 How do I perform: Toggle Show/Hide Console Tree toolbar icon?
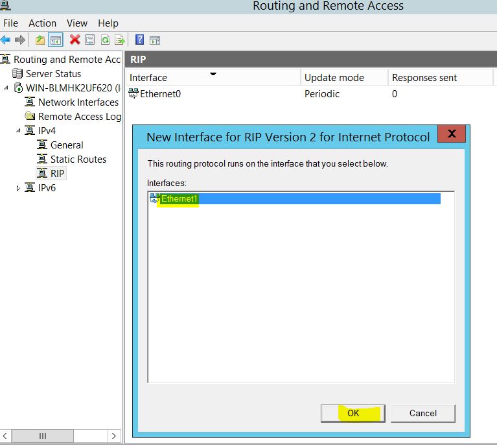pyautogui.click(x=56, y=40)
